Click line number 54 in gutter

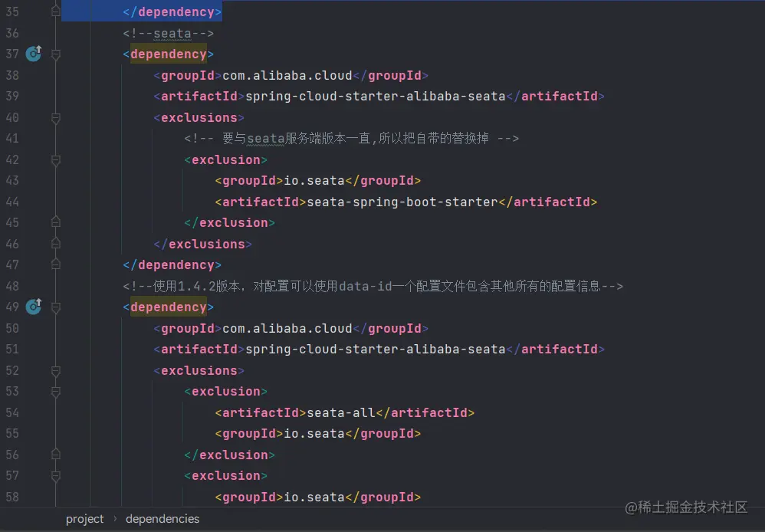(x=12, y=412)
